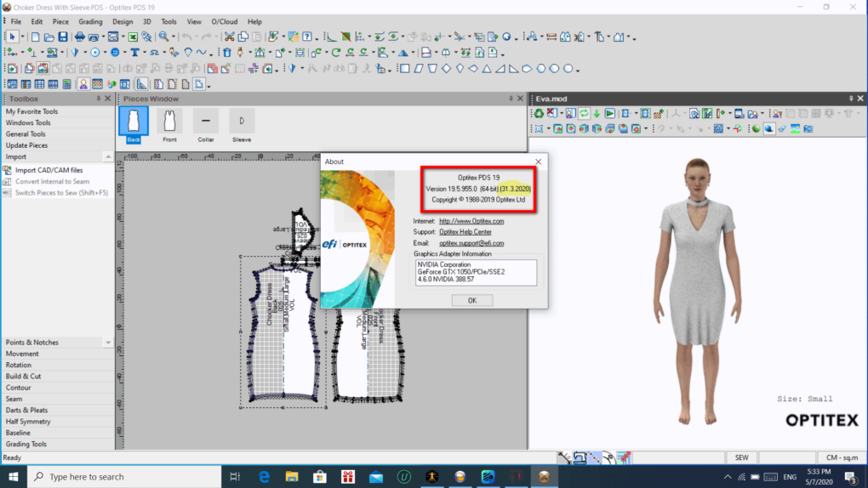Screen dimensions: 868x488
Task: Select the rectangle shape tool
Action: pos(405,69)
